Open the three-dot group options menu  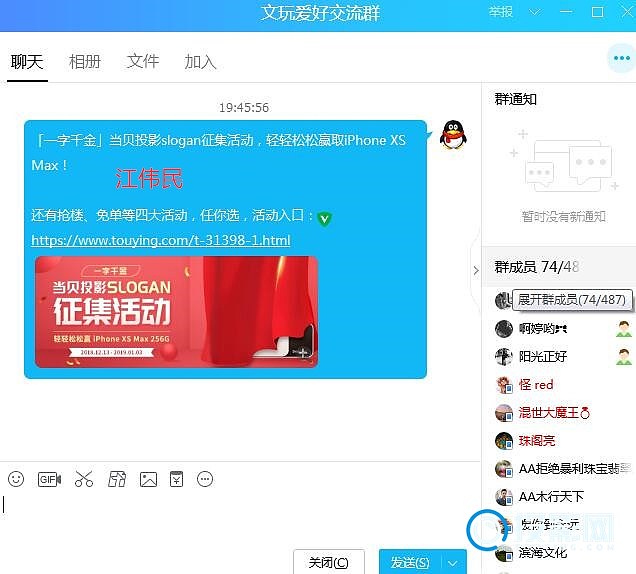tap(621, 58)
